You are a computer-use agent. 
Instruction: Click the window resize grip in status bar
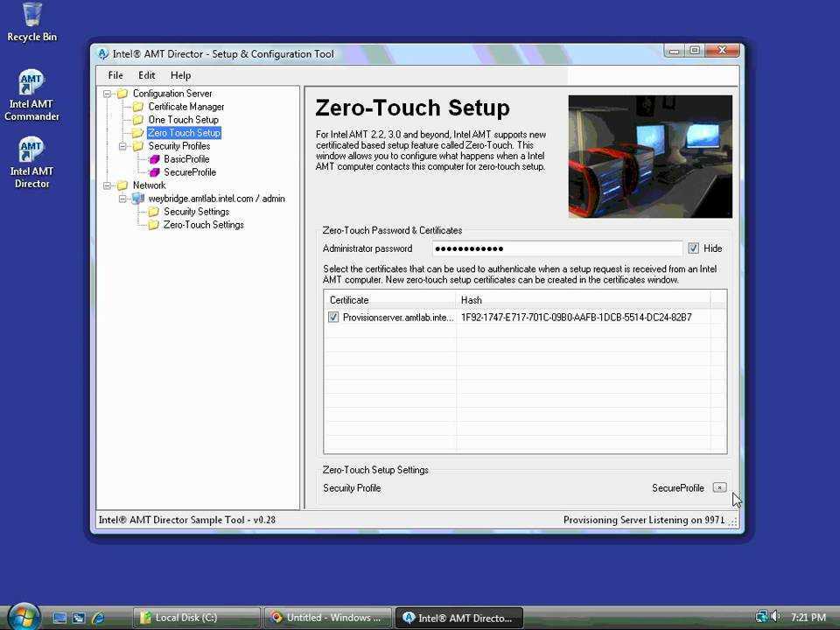point(733,521)
